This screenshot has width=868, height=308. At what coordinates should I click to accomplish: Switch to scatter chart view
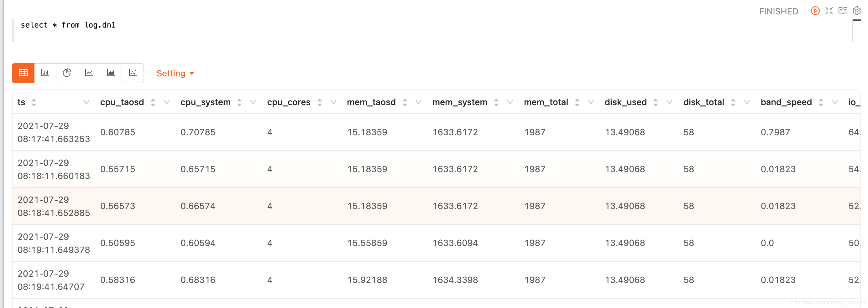(133, 73)
